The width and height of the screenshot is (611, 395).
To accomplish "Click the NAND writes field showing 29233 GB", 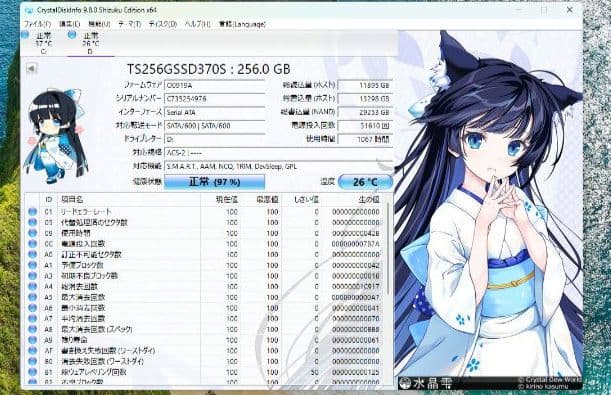I will tap(365, 112).
